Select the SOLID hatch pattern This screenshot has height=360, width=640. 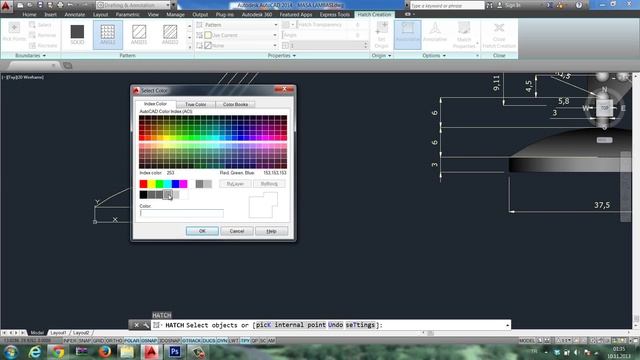click(x=77, y=35)
